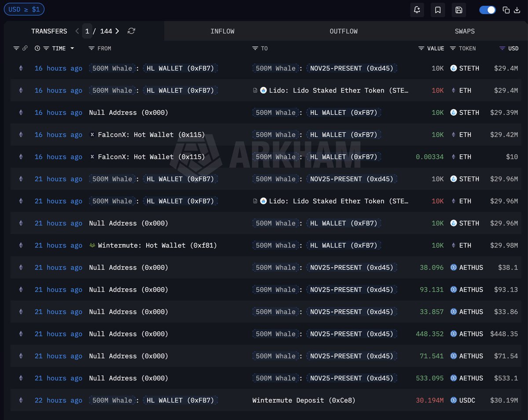528x420 pixels.
Task: Click 500M Whale tag in first row FROM
Action: pos(112,68)
